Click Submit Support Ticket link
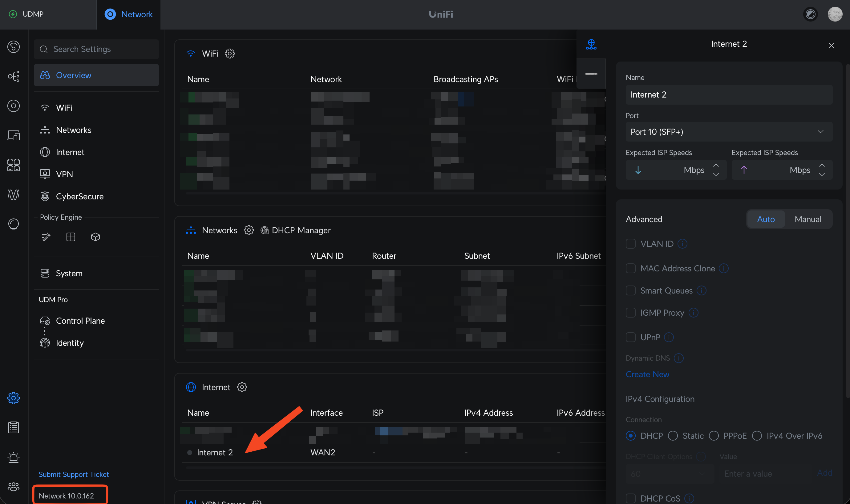Image resolution: width=850 pixels, height=504 pixels. 74,474
